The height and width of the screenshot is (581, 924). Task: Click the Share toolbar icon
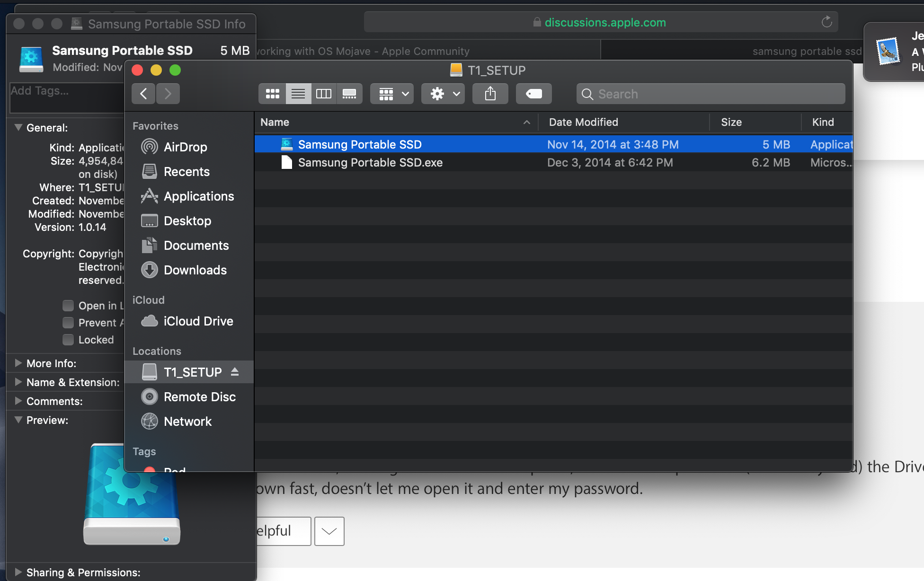[x=490, y=94]
